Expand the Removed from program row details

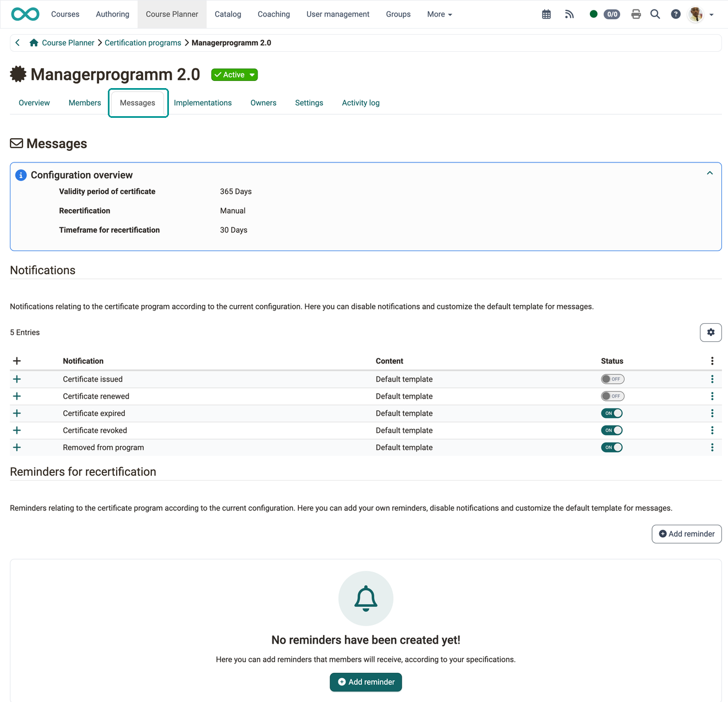[17, 447]
